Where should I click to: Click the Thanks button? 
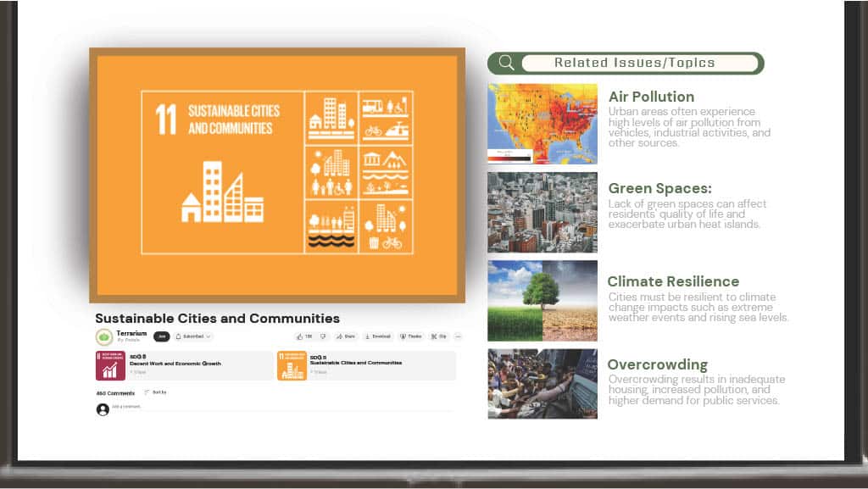pos(411,336)
